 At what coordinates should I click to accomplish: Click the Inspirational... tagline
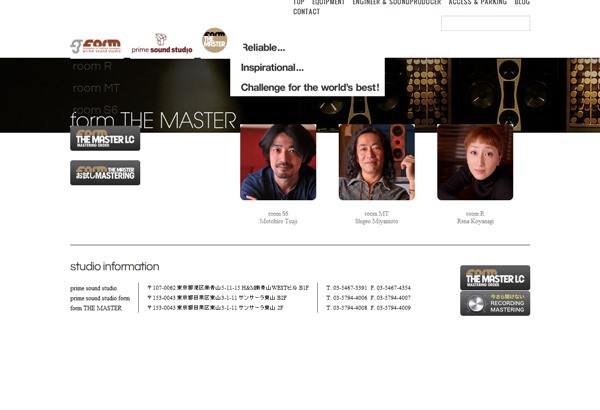(272, 68)
